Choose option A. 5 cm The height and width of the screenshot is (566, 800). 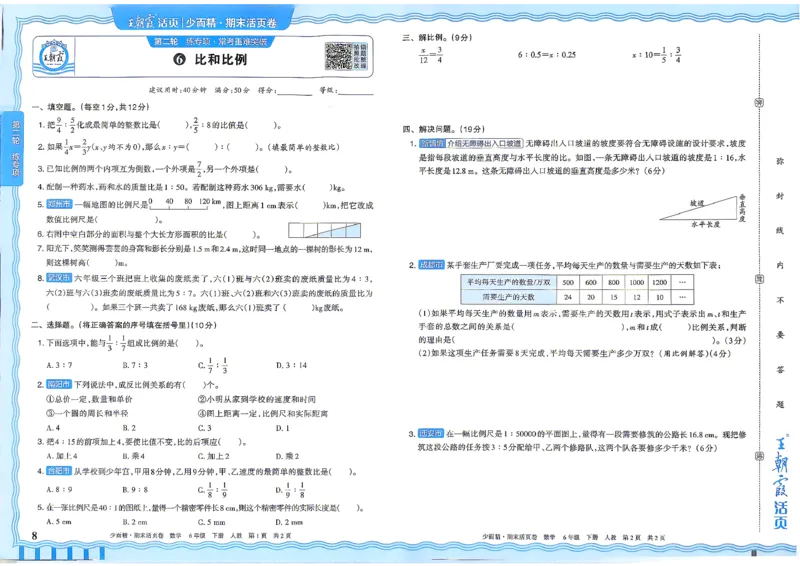(59, 522)
